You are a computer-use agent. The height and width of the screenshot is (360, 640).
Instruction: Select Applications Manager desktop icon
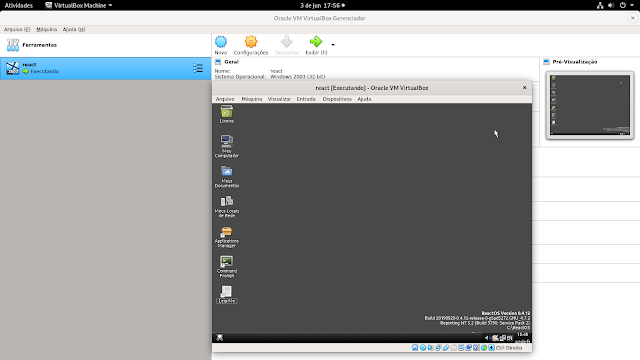(x=227, y=237)
